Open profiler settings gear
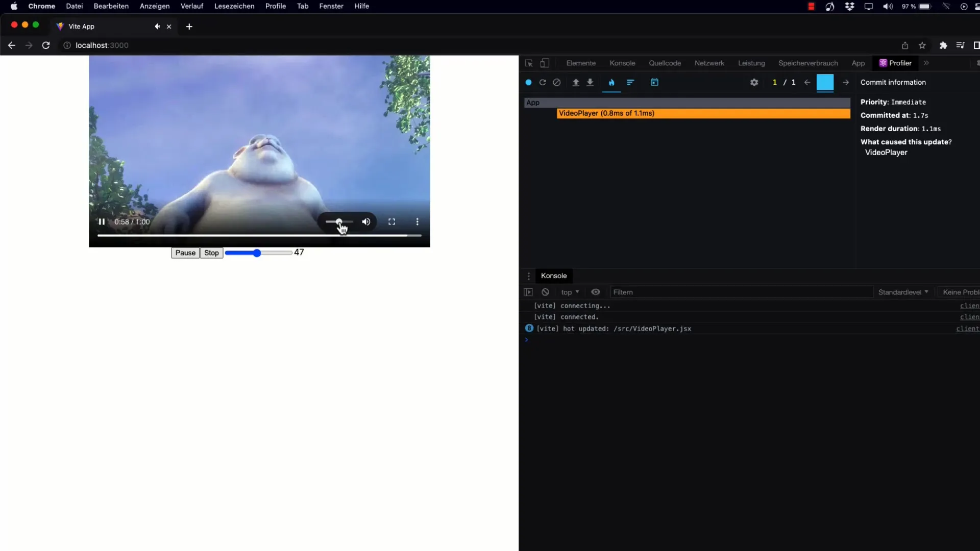This screenshot has height=551, width=980. [x=754, y=82]
